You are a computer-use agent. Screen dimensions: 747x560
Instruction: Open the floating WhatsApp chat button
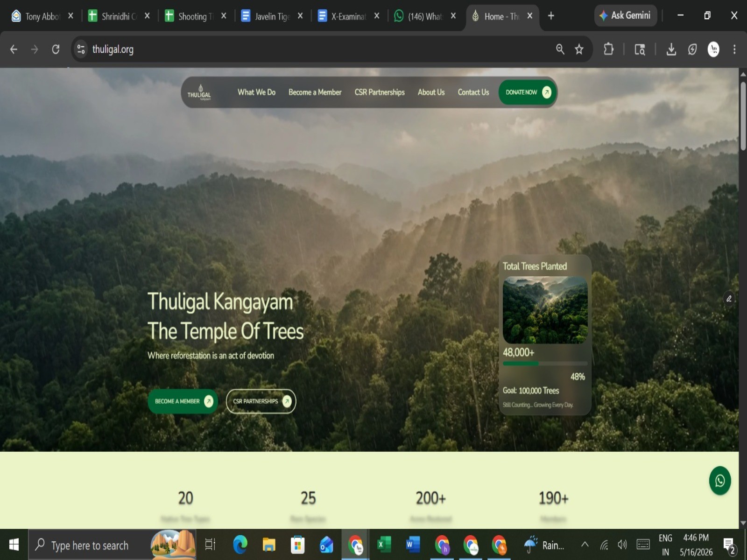[720, 480]
